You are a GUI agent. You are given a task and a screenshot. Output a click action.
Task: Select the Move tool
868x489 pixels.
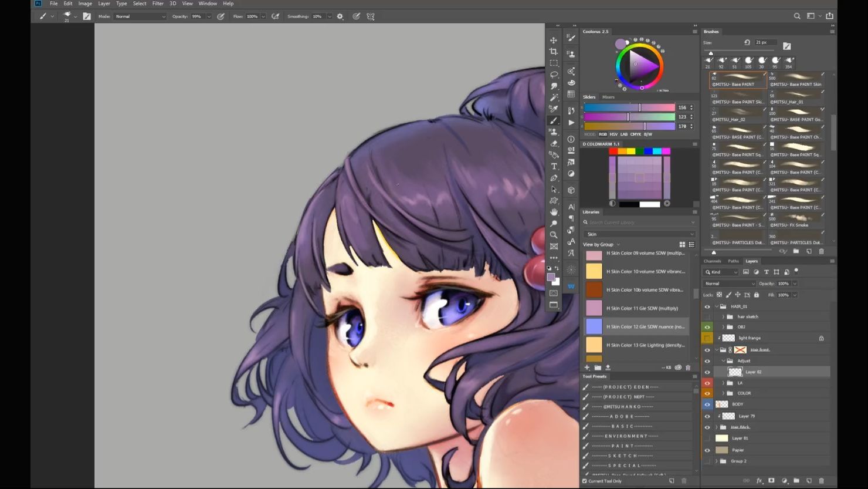(x=553, y=41)
